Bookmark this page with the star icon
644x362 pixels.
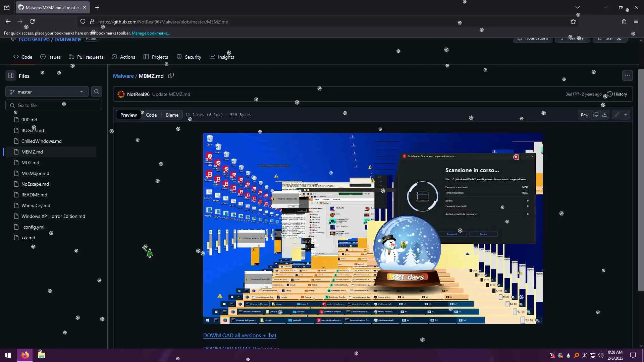tap(573, 22)
